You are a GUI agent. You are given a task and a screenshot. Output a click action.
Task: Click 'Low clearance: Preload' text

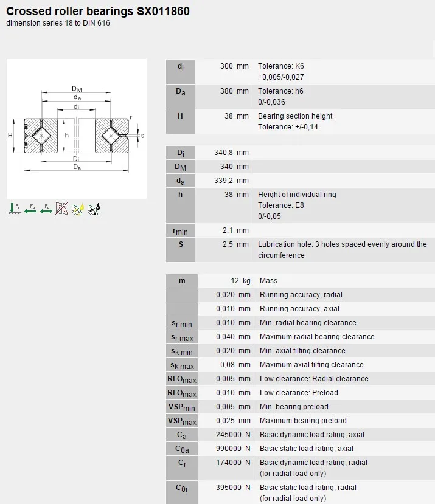(x=299, y=393)
